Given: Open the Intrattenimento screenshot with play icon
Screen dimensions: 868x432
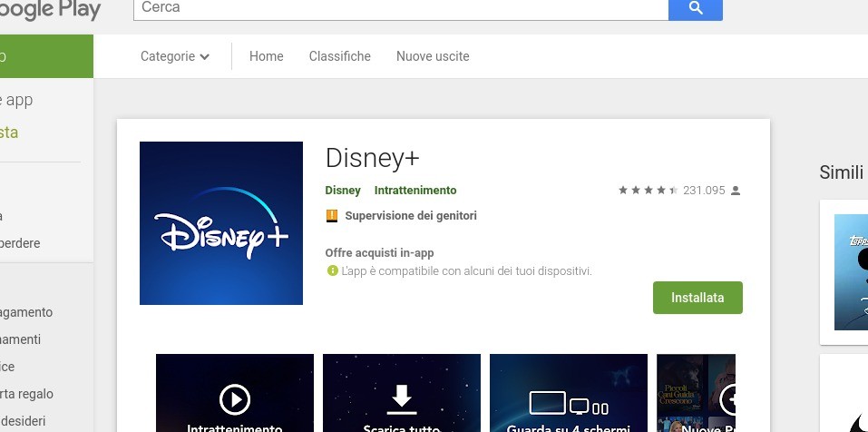Looking at the screenshot, I should coord(235,393).
